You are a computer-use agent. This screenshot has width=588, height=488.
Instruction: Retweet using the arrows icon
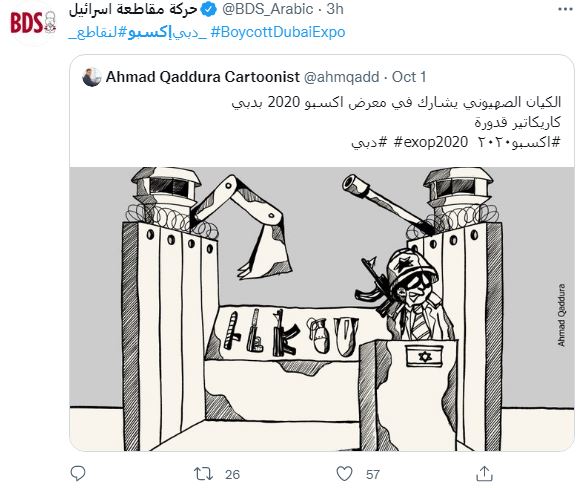[x=203, y=474]
